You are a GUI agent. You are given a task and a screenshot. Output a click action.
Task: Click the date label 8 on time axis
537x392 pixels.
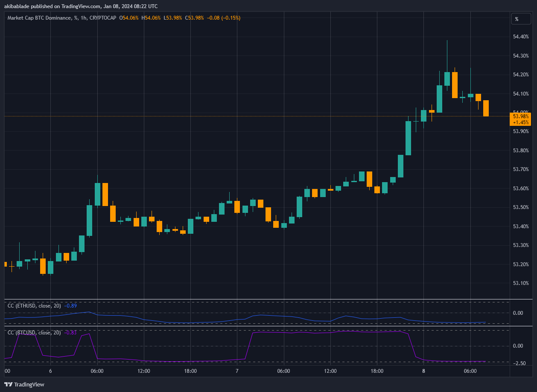(423, 371)
